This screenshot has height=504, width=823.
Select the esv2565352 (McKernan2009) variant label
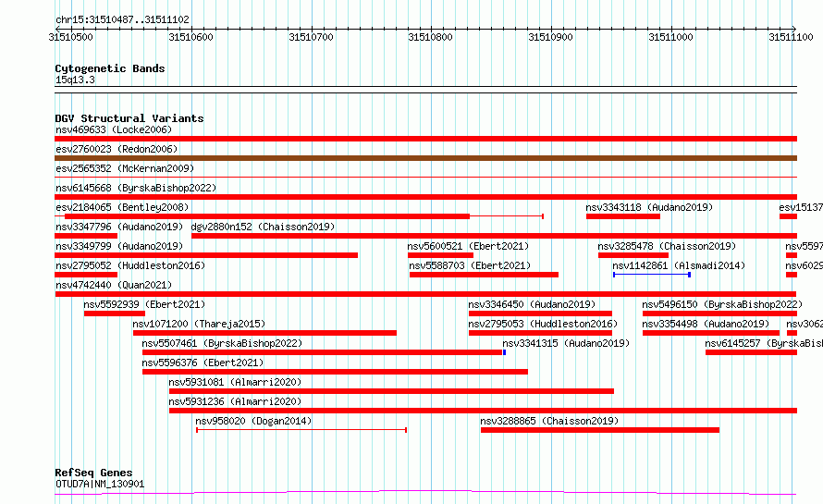pos(125,168)
